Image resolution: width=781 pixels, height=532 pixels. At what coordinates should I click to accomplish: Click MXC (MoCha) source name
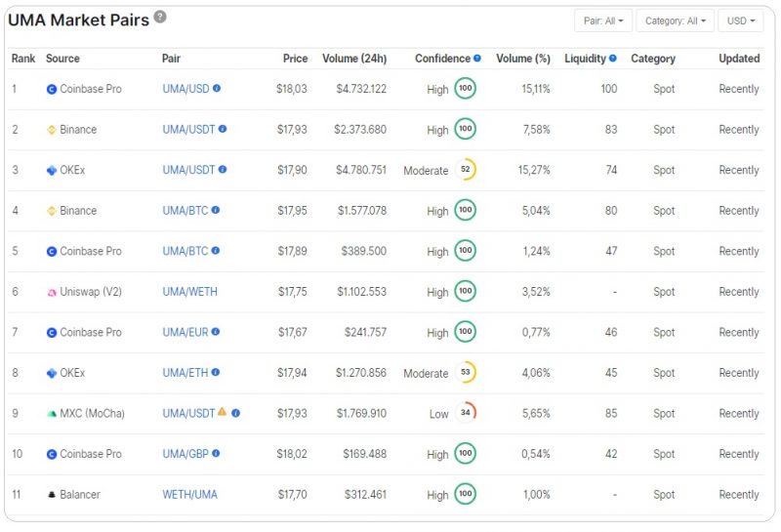pos(92,414)
